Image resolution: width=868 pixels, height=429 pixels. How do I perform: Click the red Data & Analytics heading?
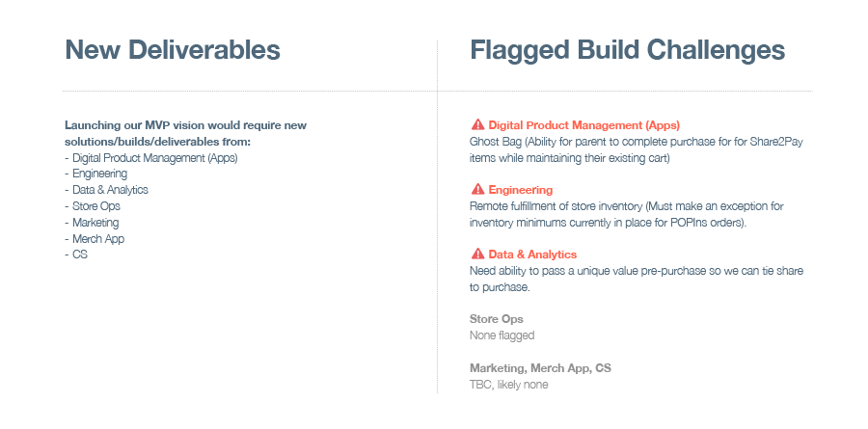[532, 255]
